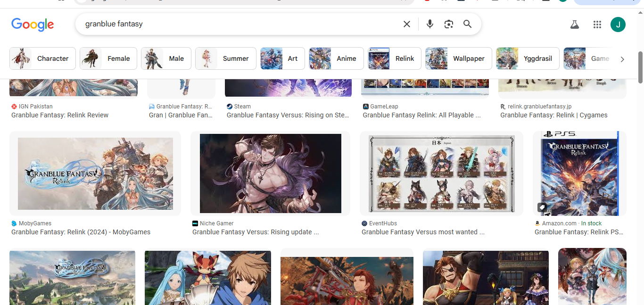
Task: Filter images by Anime chip
Action: click(337, 58)
